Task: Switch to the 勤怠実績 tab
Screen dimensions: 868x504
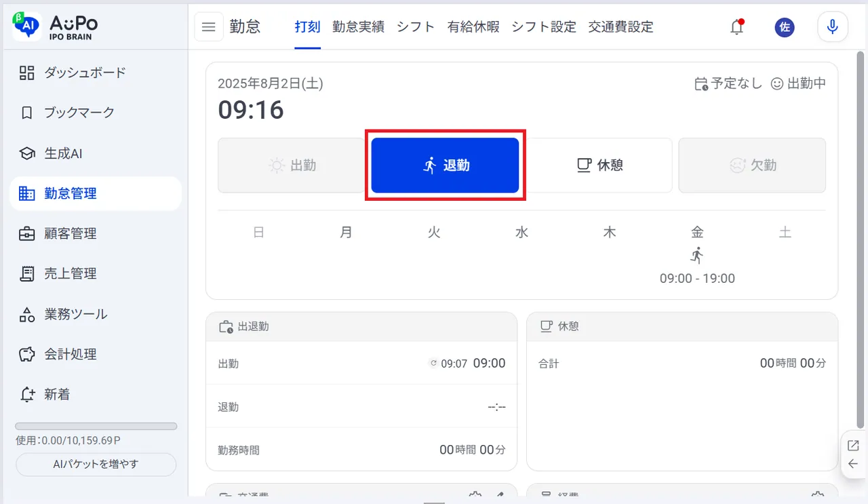Action: tap(358, 27)
